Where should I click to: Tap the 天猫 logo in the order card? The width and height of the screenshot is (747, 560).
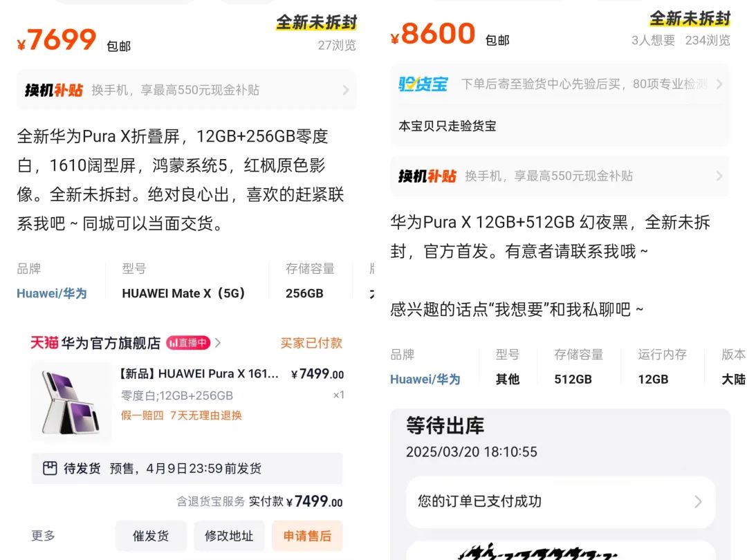coord(44,343)
